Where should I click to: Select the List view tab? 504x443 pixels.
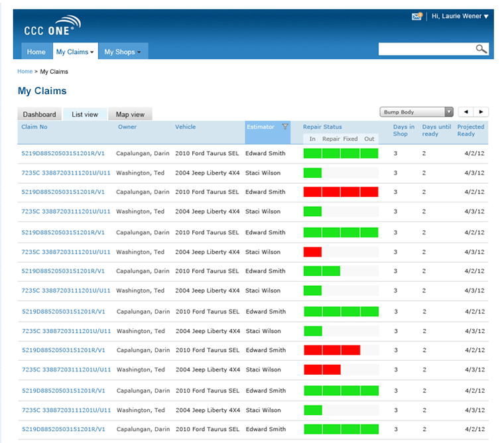pyautogui.click(x=85, y=114)
